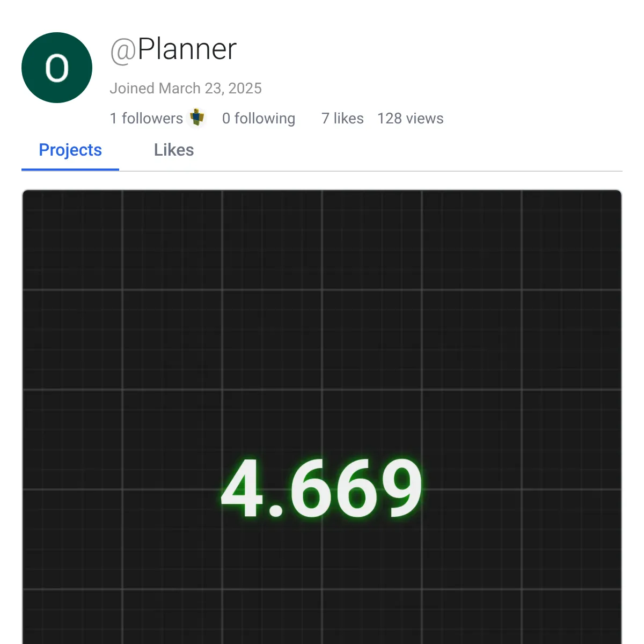Click the 128 views counter
The height and width of the screenshot is (644, 644).
[411, 118]
